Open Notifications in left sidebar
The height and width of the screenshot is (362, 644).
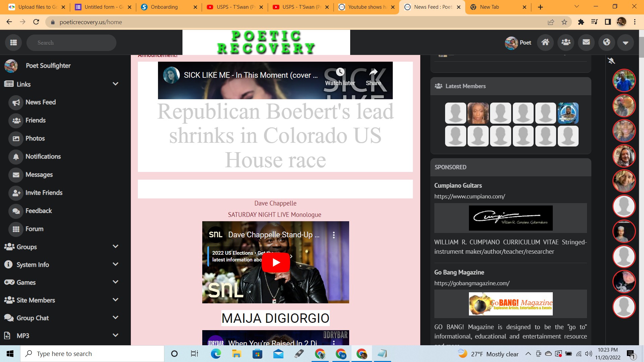click(43, 157)
